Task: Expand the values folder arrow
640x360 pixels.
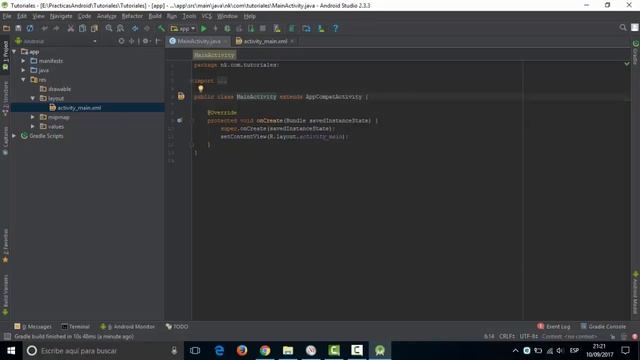Action: 33,127
